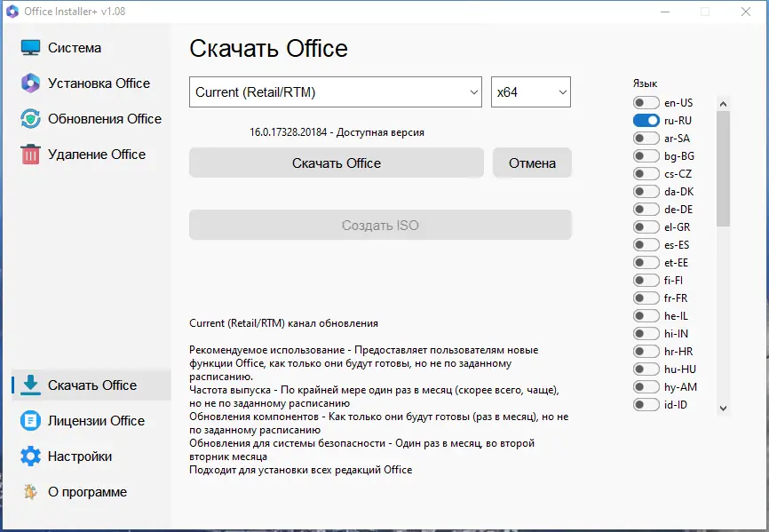Toggle the da-DK language
Image resolution: width=769 pixels, height=532 pixels.
(x=646, y=191)
